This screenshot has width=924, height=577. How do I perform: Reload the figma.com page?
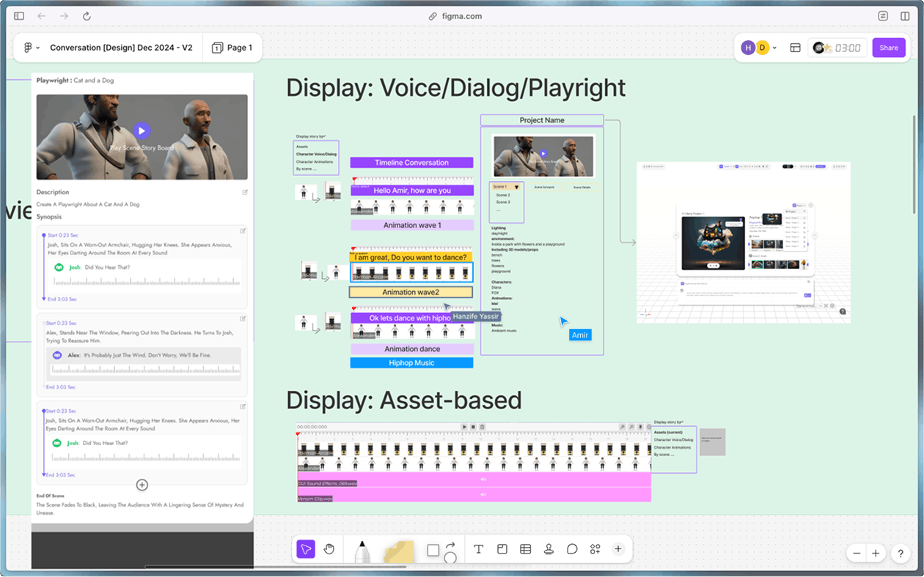[87, 16]
